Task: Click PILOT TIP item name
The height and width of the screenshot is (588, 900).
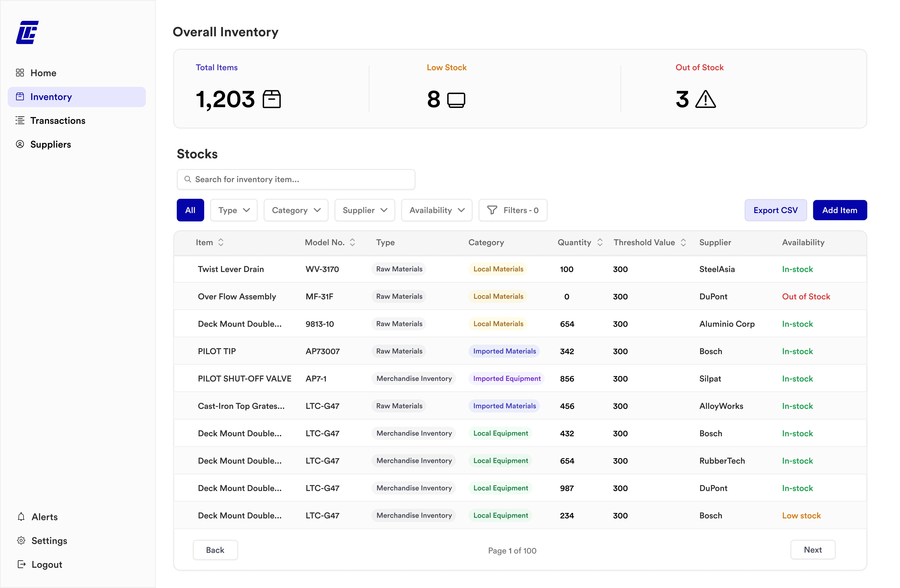Action: [x=217, y=351]
